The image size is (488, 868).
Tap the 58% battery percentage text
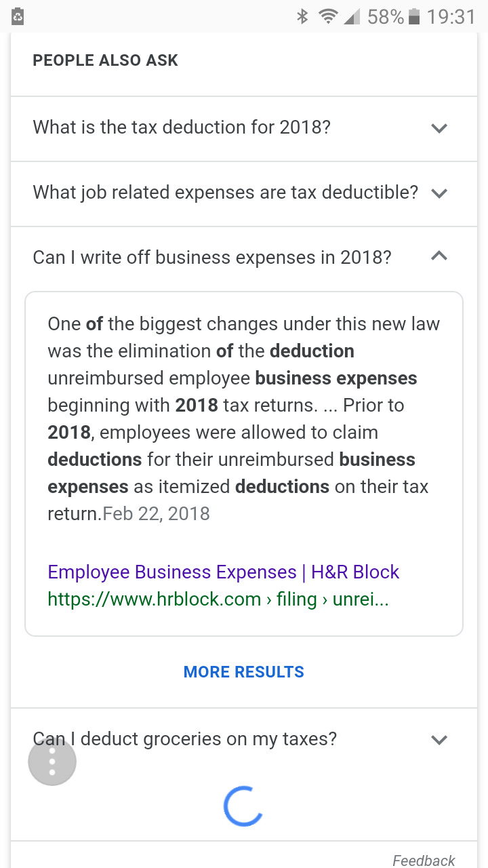point(386,16)
